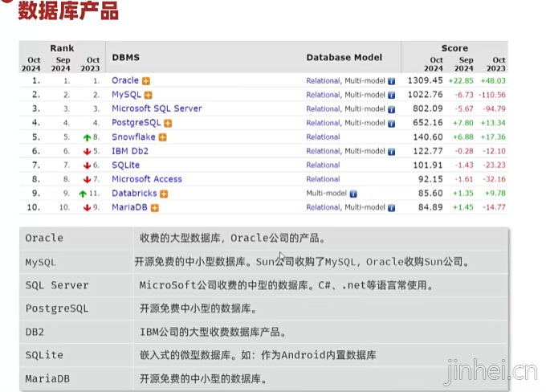
Task: Click the Relational link in MariaDB row
Action: pos(323,207)
